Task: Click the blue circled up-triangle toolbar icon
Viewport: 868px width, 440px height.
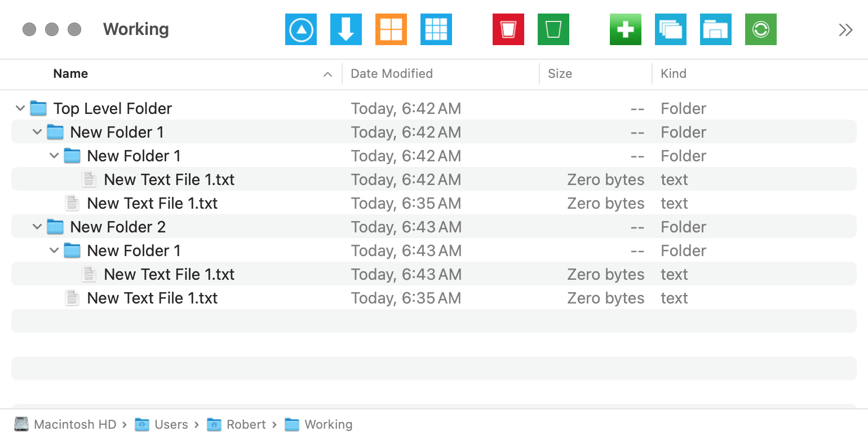Action: click(x=300, y=29)
